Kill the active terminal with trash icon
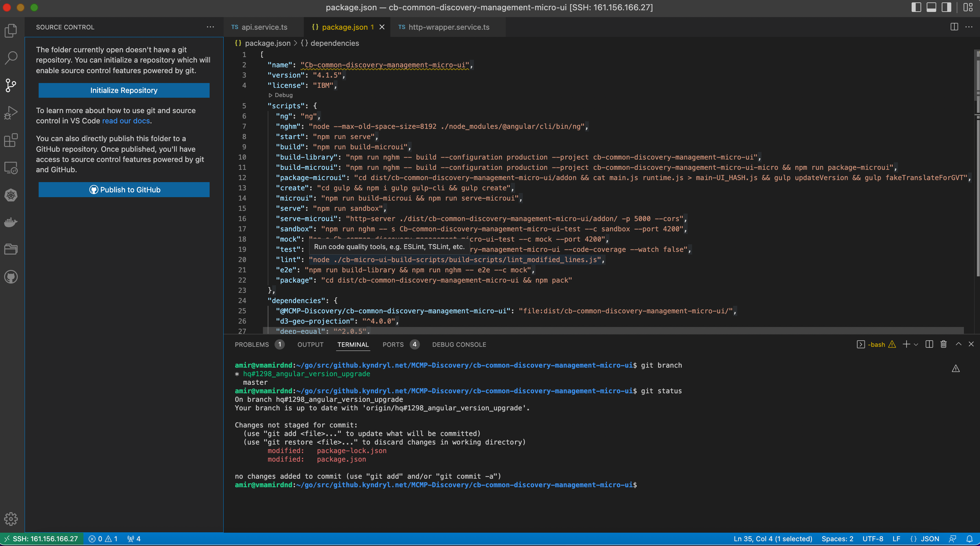 [x=943, y=344]
